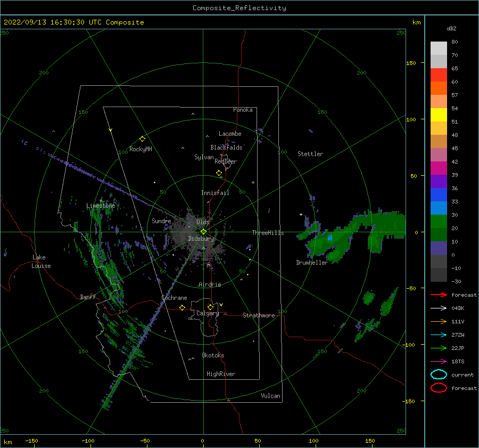The width and height of the screenshot is (479, 448).
Task: Select the yellow diamond marker inside Calgary outline
Action: (x=210, y=307)
